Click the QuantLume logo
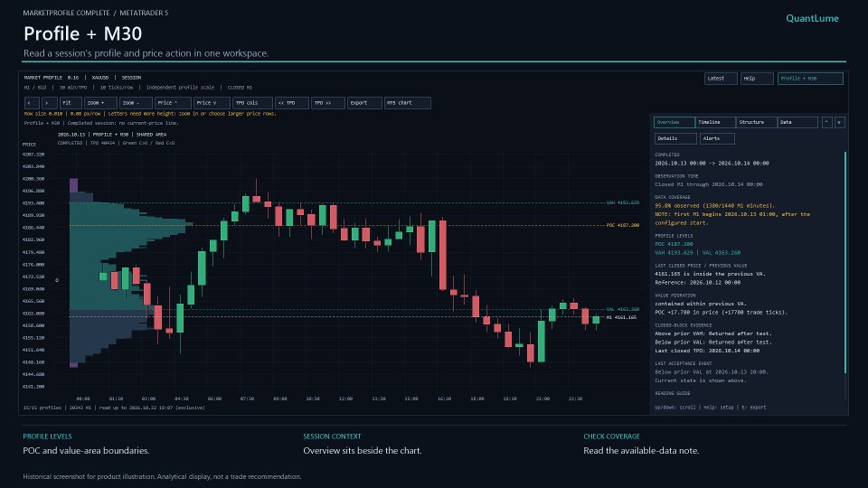 (812, 18)
